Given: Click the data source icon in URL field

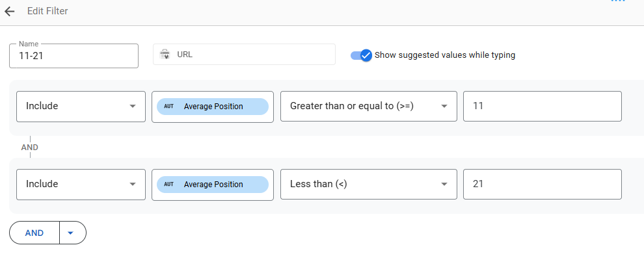Looking at the screenshot, I should (165, 54).
